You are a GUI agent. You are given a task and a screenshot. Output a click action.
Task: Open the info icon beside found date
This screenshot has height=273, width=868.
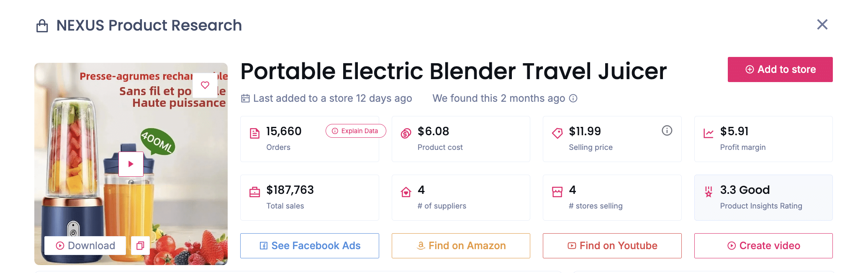tap(574, 98)
